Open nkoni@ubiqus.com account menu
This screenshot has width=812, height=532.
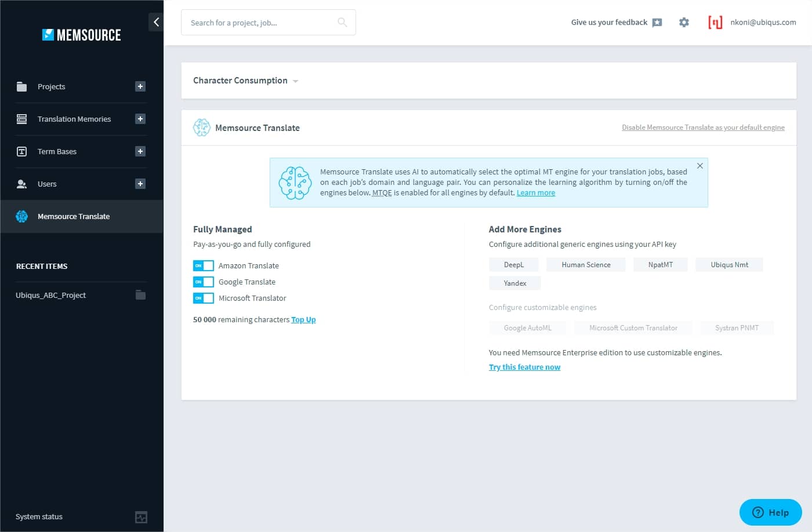coord(763,22)
